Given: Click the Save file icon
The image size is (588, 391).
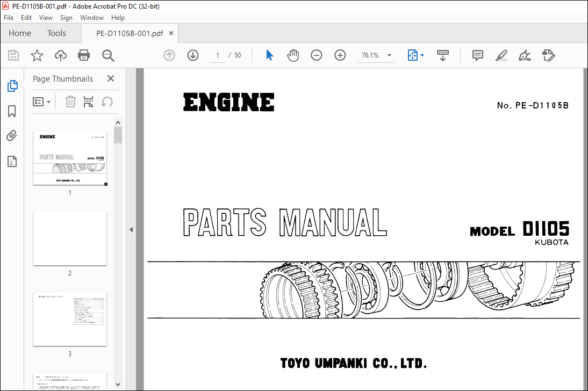Looking at the screenshot, I should [13, 55].
